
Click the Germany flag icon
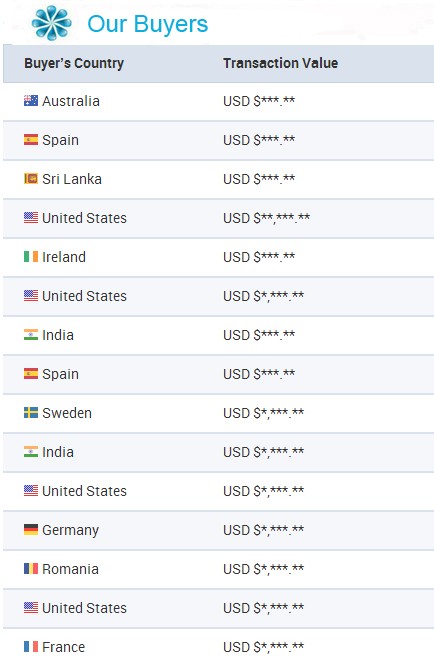[x=31, y=529]
